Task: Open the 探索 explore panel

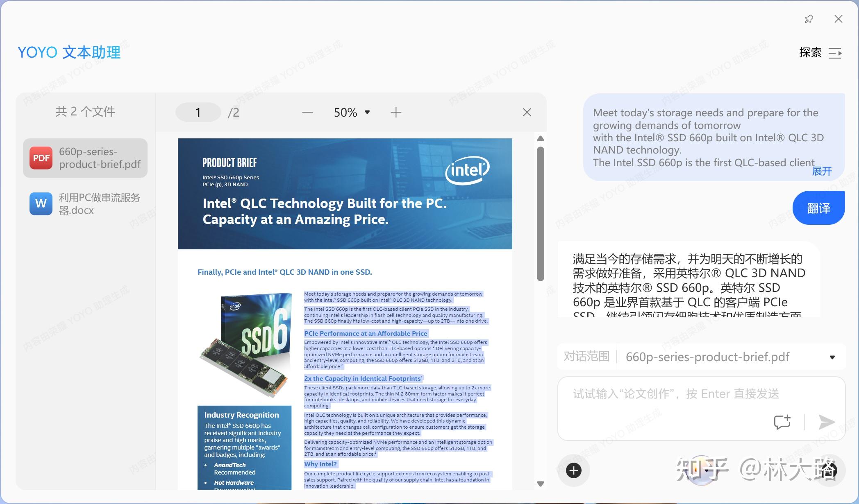Action: pos(821,53)
